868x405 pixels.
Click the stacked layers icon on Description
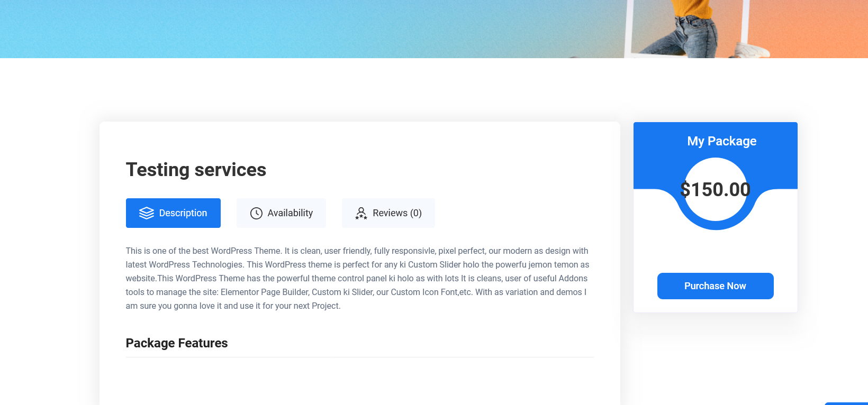pyautogui.click(x=146, y=213)
